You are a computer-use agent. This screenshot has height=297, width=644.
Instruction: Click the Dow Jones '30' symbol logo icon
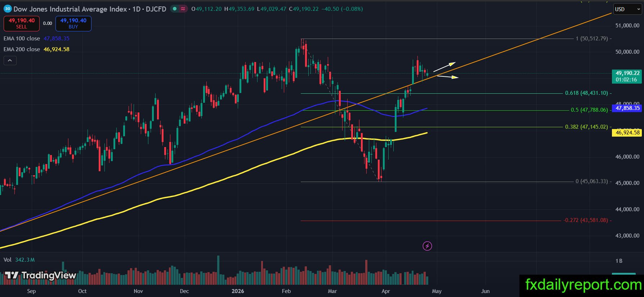click(8, 9)
